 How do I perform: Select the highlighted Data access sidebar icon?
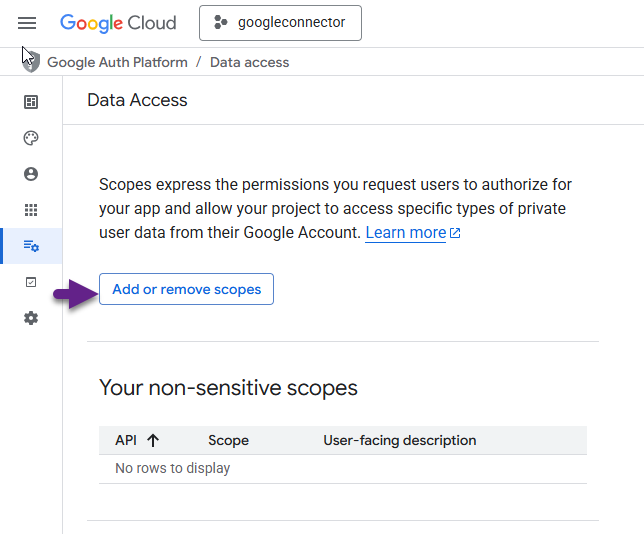pos(31,246)
